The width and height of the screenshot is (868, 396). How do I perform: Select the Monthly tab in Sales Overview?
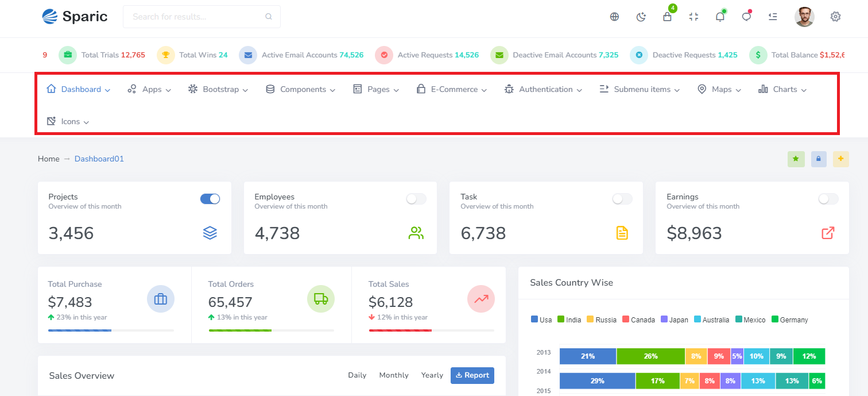[x=394, y=375]
